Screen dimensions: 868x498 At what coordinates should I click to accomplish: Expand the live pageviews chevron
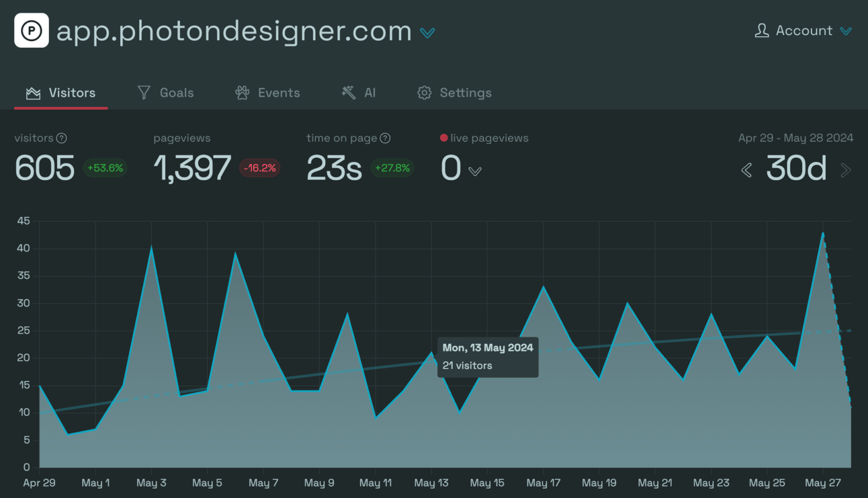tap(475, 171)
